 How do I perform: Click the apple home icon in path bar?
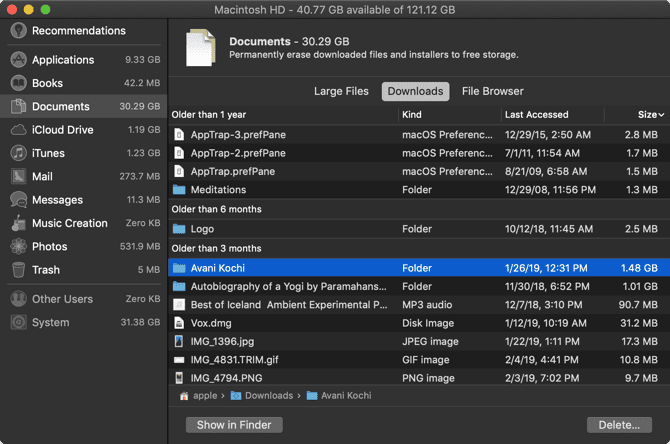tap(184, 396)
